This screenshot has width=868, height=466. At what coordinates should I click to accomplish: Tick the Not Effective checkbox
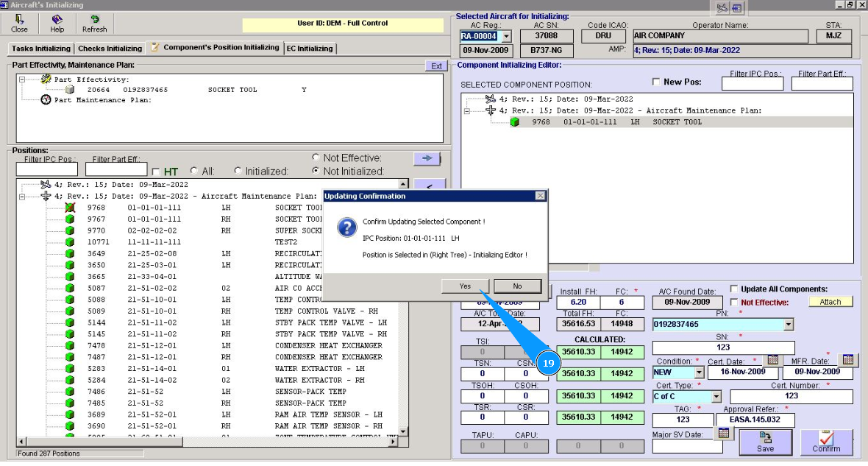coord(734,302)
